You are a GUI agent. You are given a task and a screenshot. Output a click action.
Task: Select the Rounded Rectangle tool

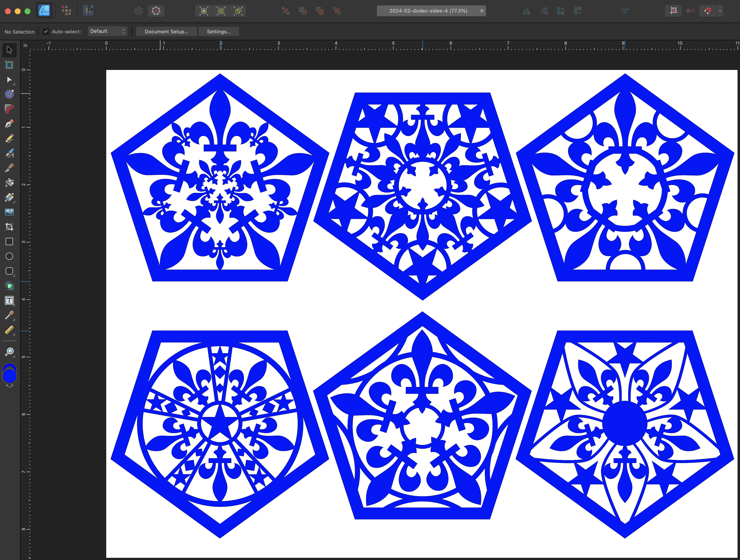pos(9,271)
